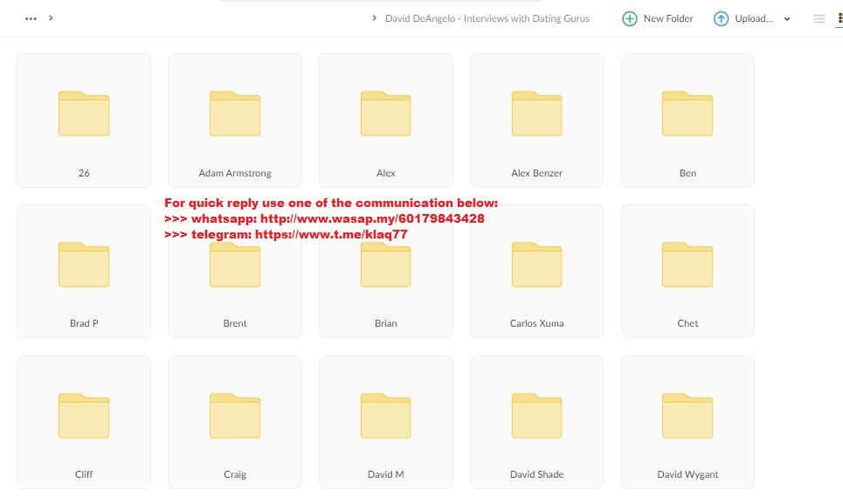
Task: Open the Brent folder icon
Action: click(x=235, y=265)
